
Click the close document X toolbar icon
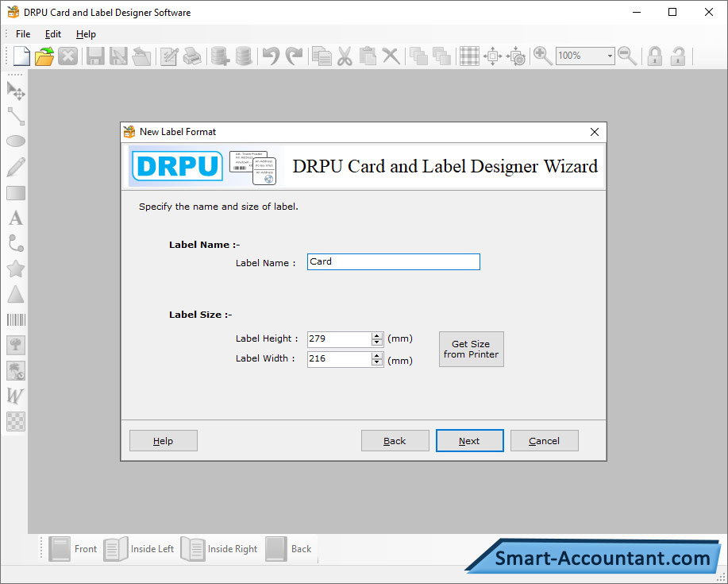click(x=67, y=56)
